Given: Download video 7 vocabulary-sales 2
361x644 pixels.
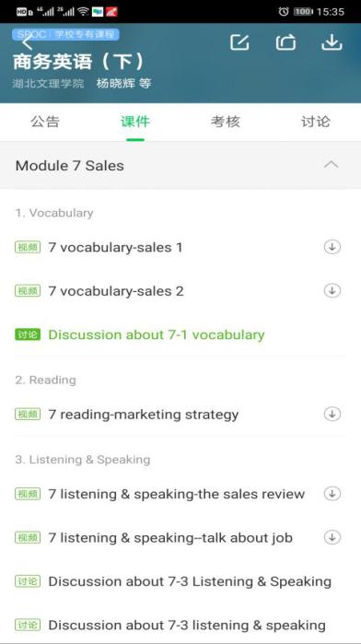Looking at the screenshot, I should click(332, 291).
